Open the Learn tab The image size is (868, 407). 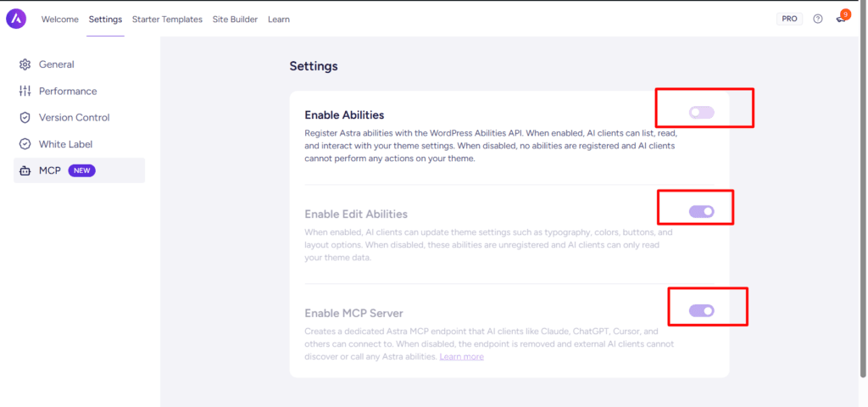point(278,20)
